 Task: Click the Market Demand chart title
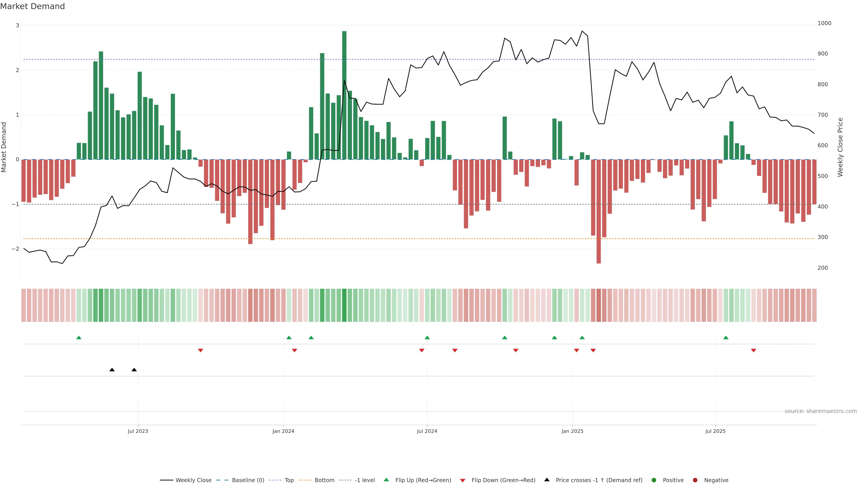(x=32, y=6)
